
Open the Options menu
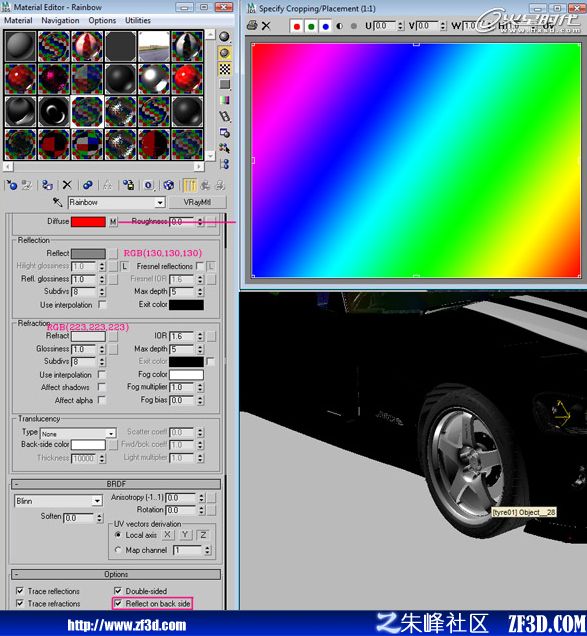(102, 20)
